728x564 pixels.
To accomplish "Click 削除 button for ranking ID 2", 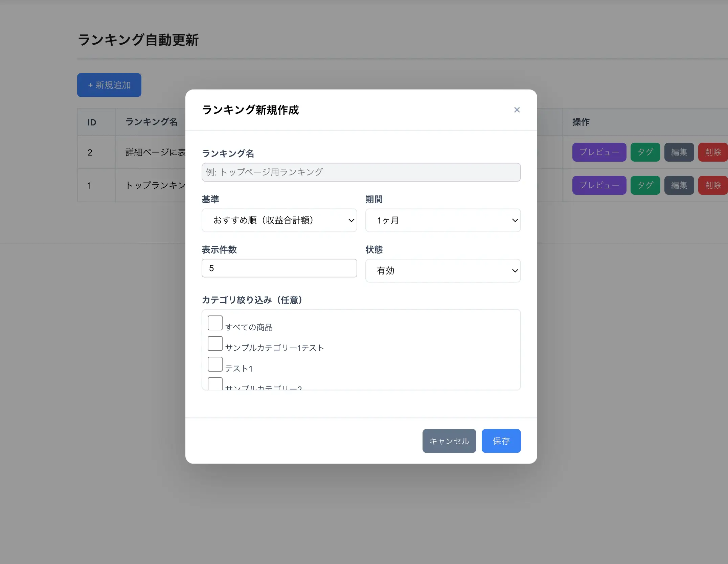I will coord(713,152).
